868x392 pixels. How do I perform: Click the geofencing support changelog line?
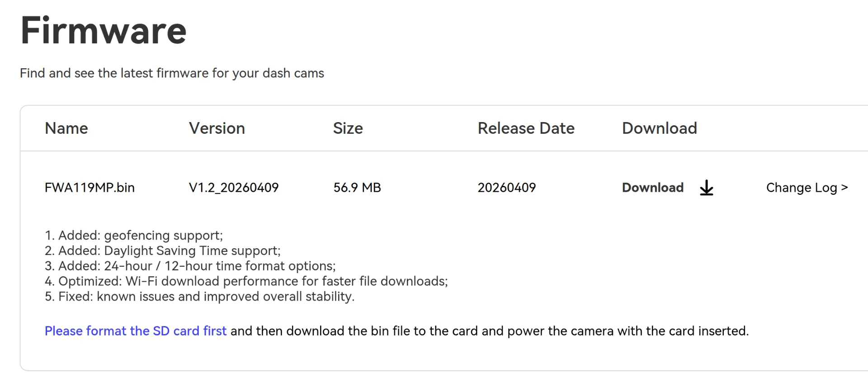(x=134, y=236)
